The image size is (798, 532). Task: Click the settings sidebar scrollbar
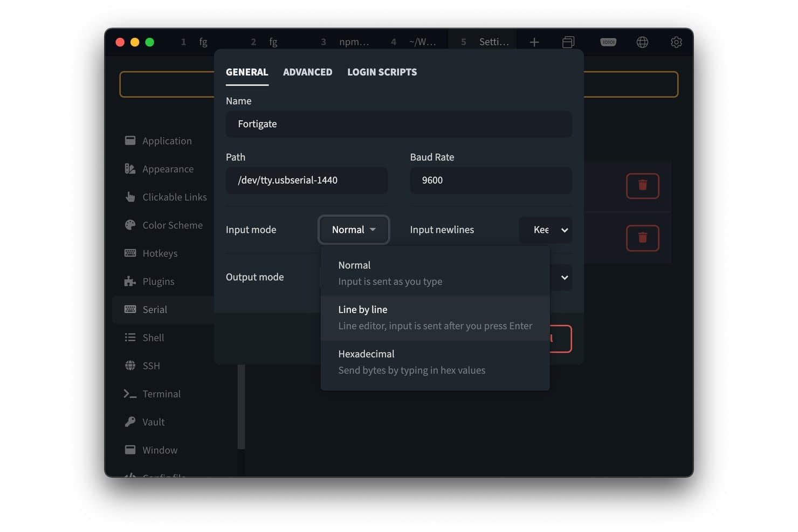click(x=241, y=407)
